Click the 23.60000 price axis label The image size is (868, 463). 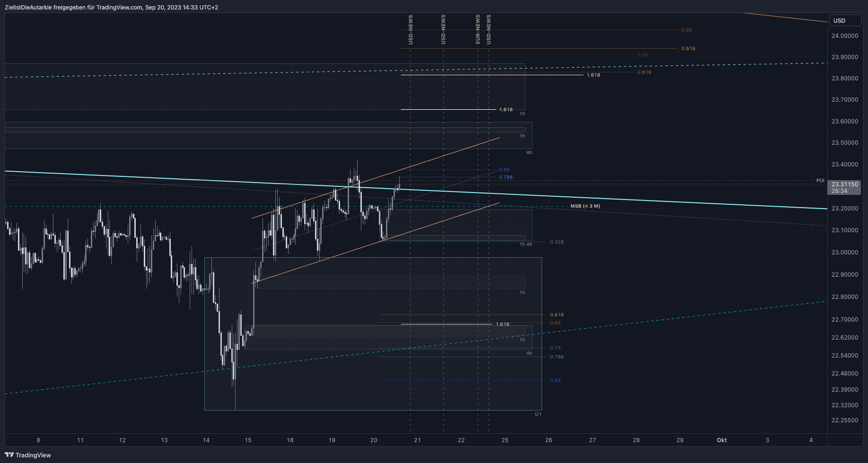(845, 122)
